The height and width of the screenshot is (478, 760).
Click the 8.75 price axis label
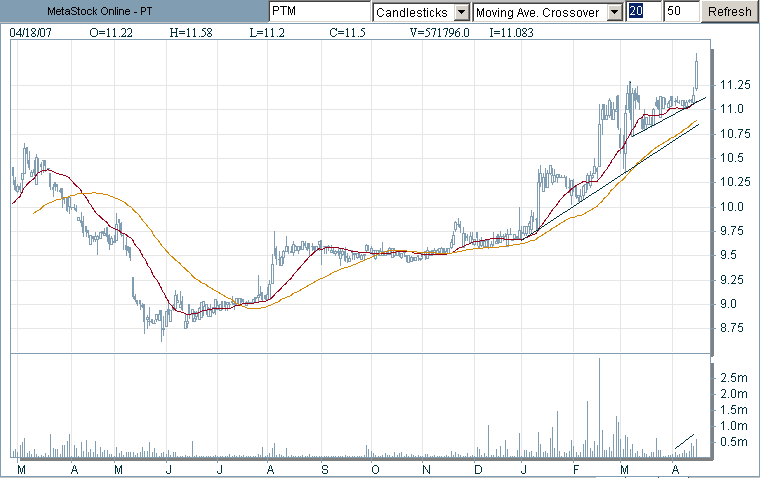[734, 328]
